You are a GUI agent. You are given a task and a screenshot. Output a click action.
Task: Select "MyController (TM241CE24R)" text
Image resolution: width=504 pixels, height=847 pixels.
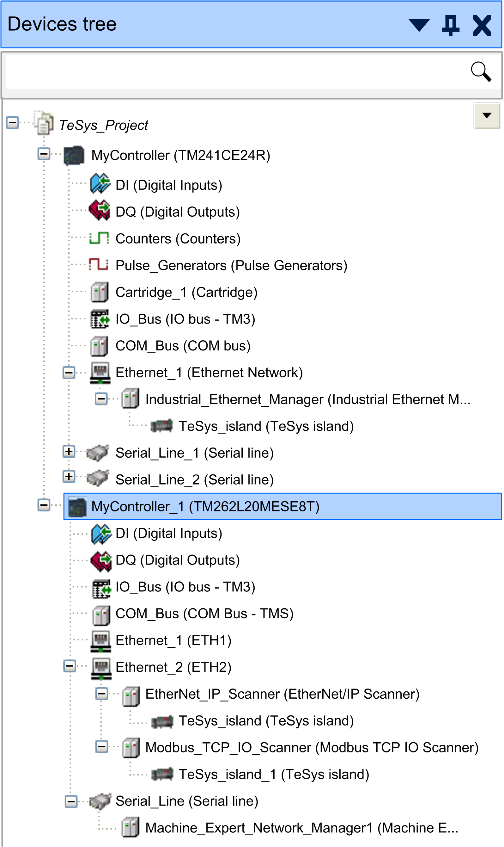181,155
